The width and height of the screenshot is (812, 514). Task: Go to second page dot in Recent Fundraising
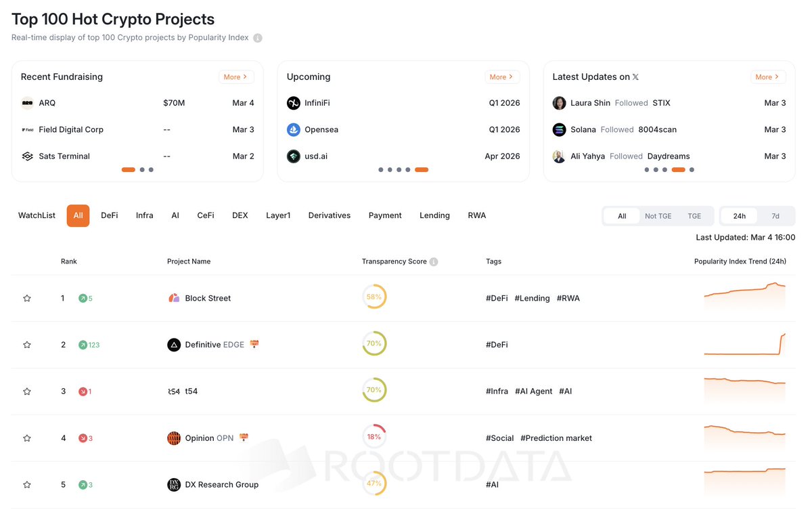tap(142, 170)
